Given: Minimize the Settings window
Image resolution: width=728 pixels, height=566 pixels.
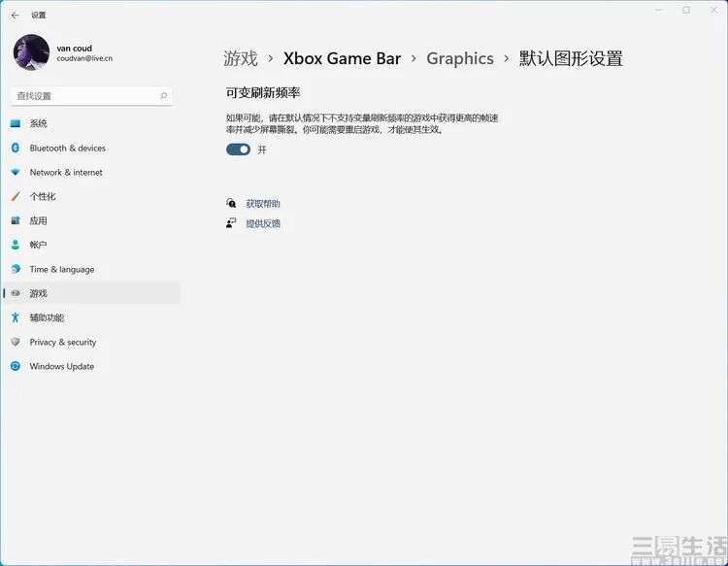Looking at the screenshot, I should 658,10.
